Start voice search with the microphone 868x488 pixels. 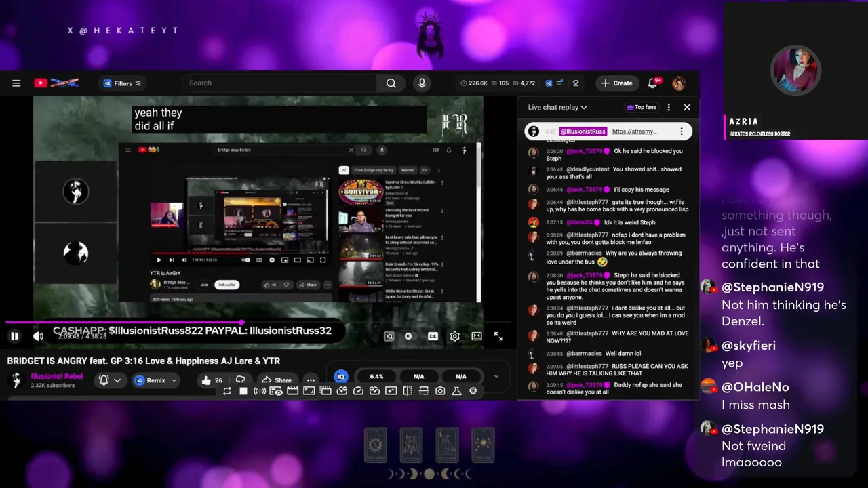[x=422, y=83]
